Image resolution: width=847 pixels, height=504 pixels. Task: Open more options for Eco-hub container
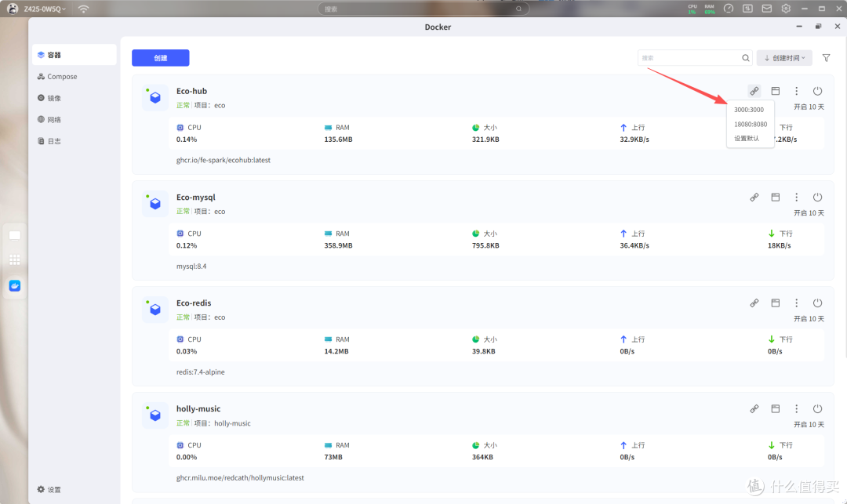pyautogui.click(x=796, y=91)
